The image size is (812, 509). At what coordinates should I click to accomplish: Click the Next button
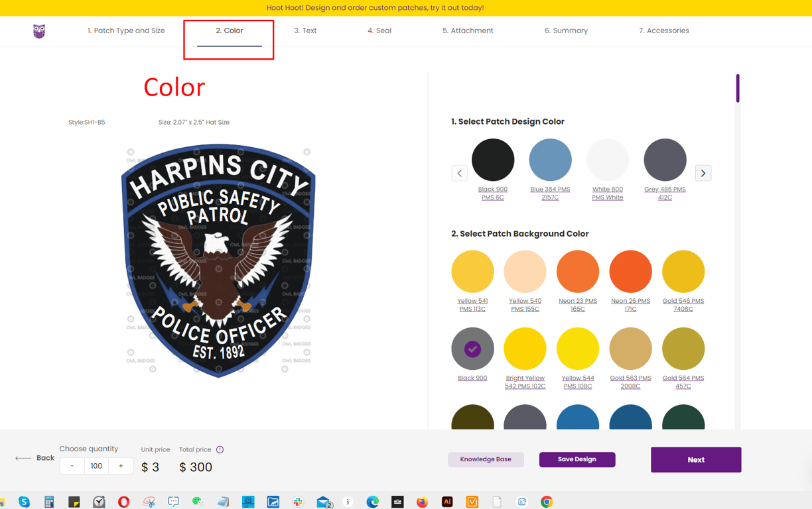click(696, 459)
